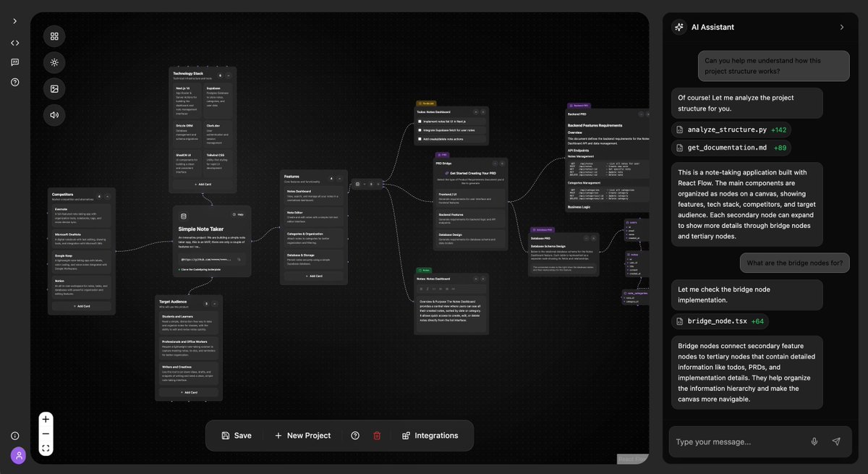The height and width of the screenshot is (474, 868).
Task: Open the code view icon in sidebar
Action: click(x=14, y=43)
